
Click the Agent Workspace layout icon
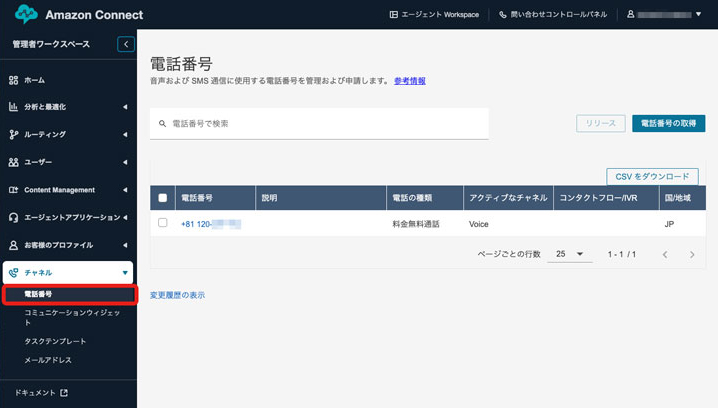[393, 15]
